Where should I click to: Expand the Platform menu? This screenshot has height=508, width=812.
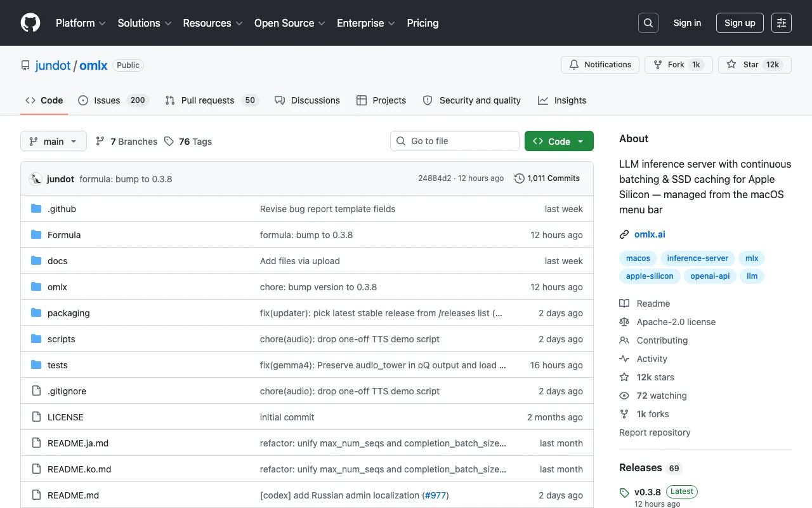pyautogui.click(x=81, y=23)
